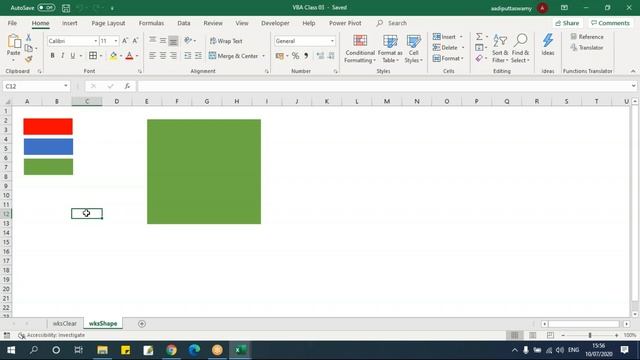Adjust the zoom slider handle
640x360 pixels.
click(590, 335)
